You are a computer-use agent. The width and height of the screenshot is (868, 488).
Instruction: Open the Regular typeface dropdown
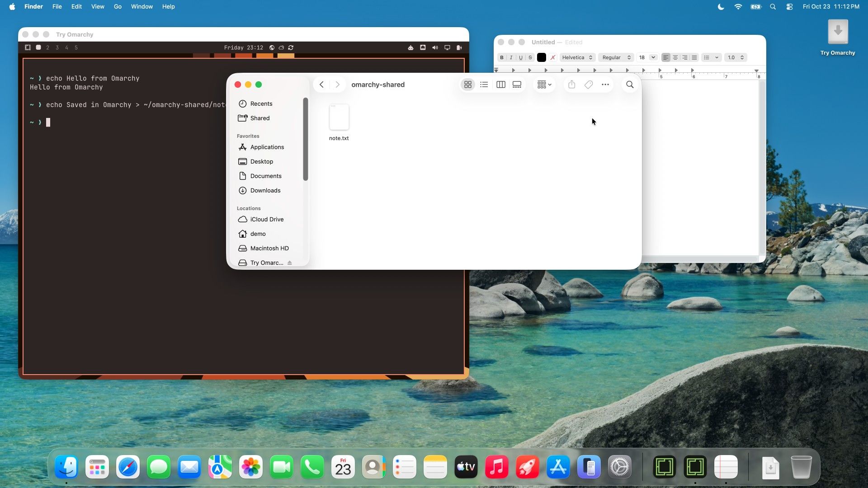[616, 57]
